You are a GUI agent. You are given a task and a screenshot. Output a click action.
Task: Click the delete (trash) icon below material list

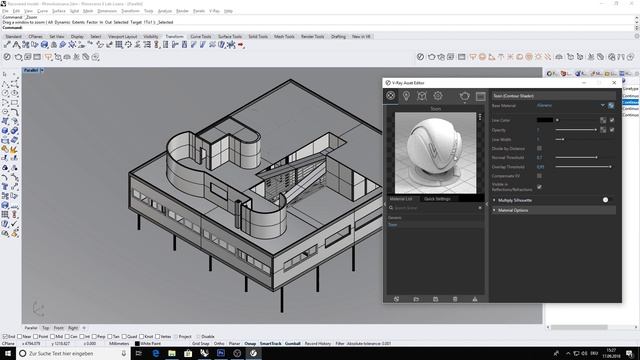tap(455, 299)
